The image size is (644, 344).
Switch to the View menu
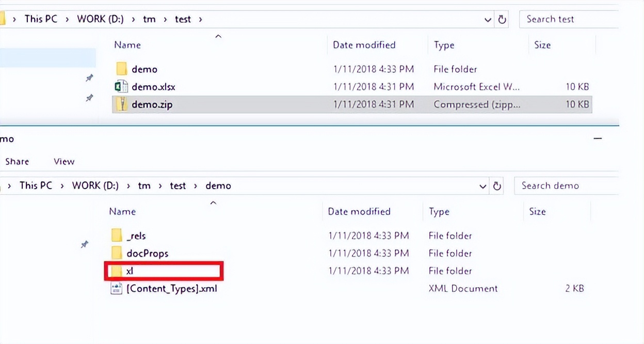(63, 161)
